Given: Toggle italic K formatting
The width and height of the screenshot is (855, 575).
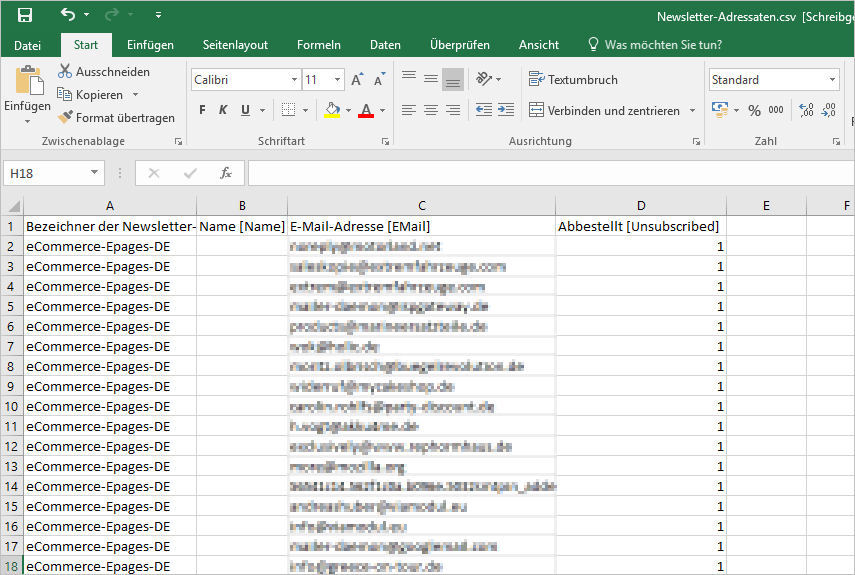Looking at the screenshot, I should click(x=223, y=110).
